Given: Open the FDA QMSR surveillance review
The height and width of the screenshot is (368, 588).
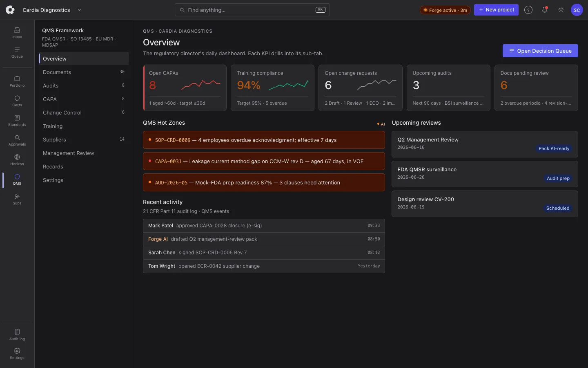Looking at the screenshot, I should [485, 174].
